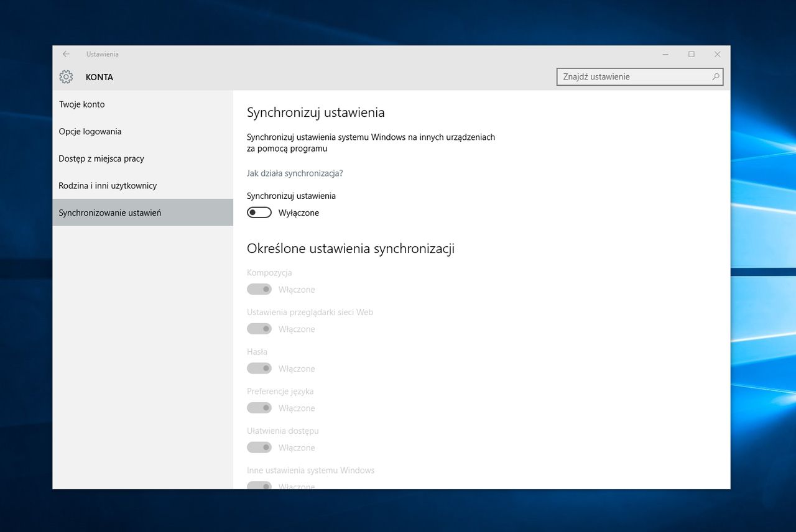The height and width of the screenshot is (532, 796).
Task: Minimize the Ustawienia window
Action: (665, 54)
